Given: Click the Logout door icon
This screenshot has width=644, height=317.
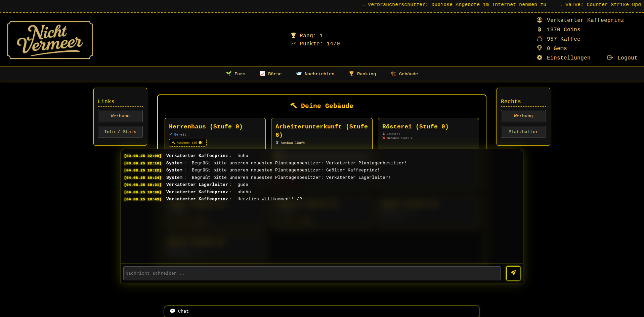Looking at the screenshot, I should [x=610, y=57].
